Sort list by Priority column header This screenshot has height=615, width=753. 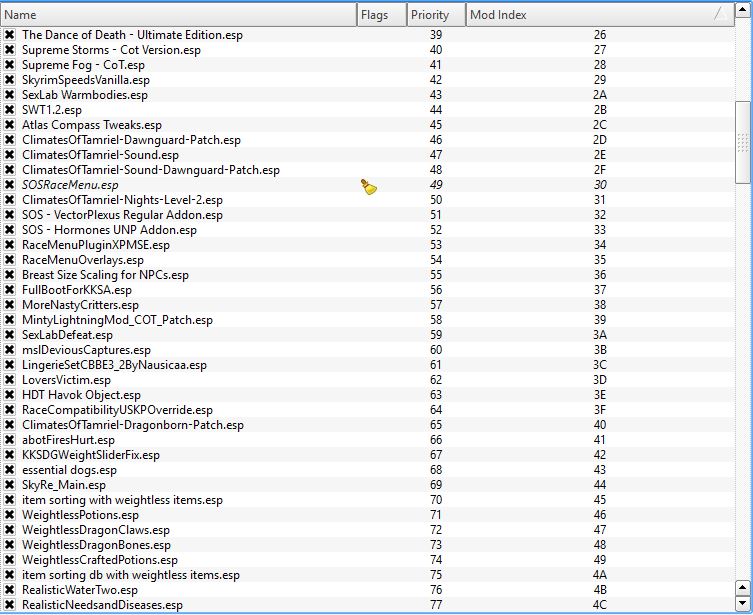[x=436, y=15]
